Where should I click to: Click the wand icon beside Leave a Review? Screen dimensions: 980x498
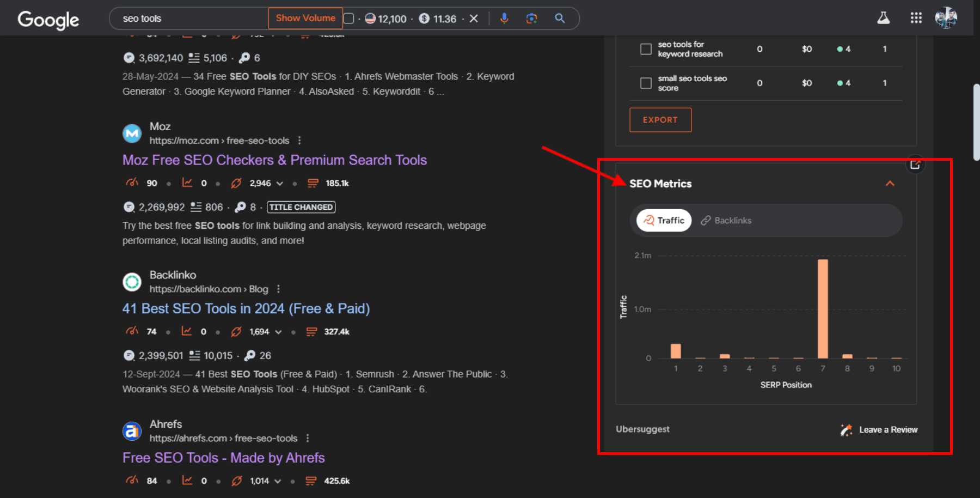(846, 430)
